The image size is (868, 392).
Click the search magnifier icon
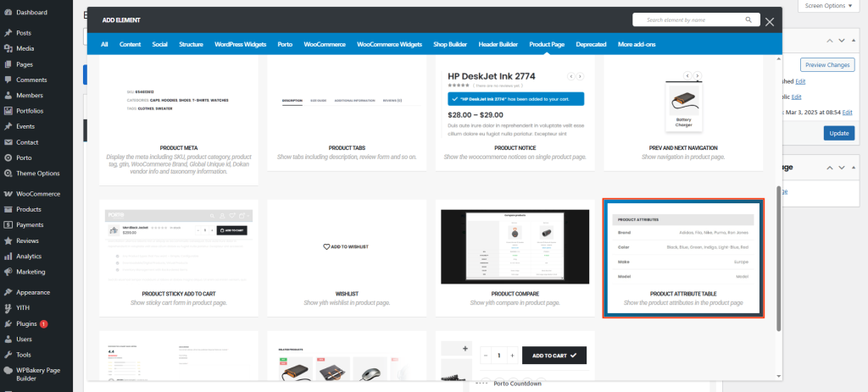click(748, 19)
